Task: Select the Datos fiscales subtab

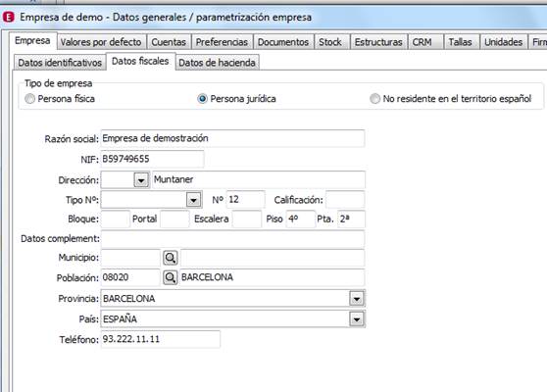Action: 140,62
